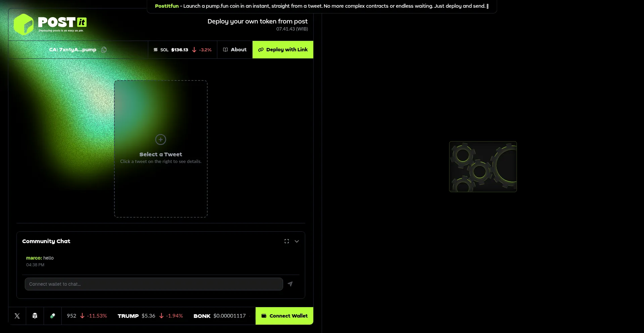Click the BONK price ticker
Image resolution: width=644 pixels, height=333 pixels.
pos(219,316)
